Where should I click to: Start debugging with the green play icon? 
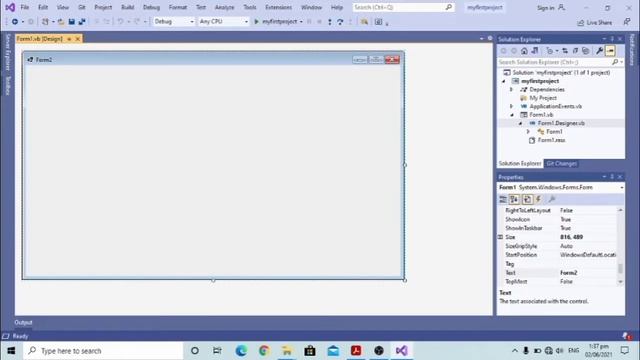click(x=256, y=22)
